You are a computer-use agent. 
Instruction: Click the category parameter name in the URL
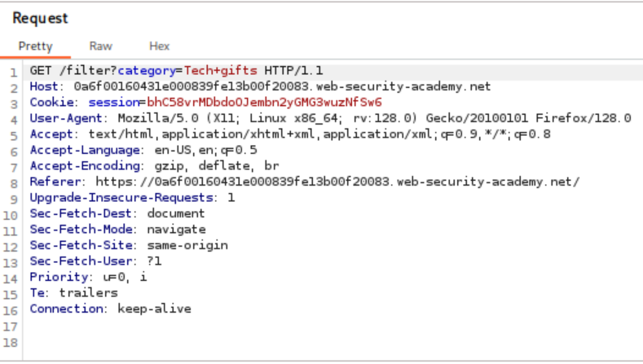click(x=155, y=71)
